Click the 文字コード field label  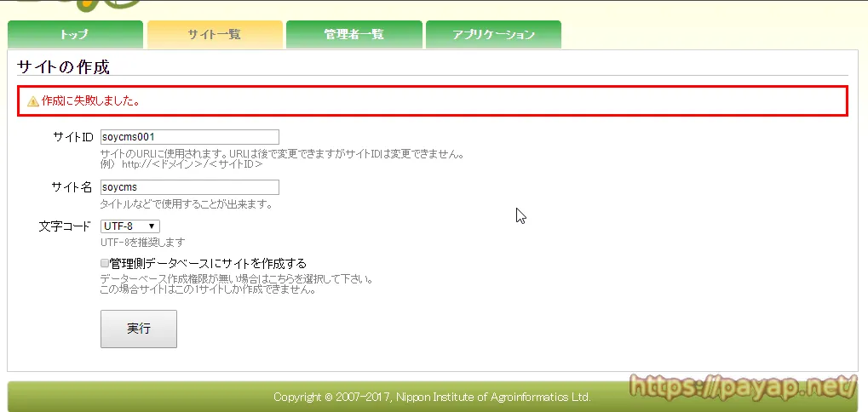pos(65,226)
